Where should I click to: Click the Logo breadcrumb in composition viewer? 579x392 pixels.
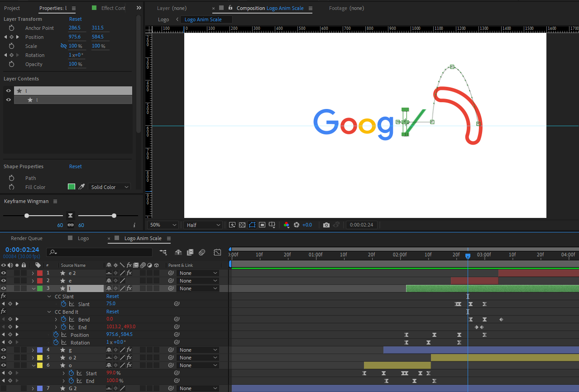coord(163,19)
